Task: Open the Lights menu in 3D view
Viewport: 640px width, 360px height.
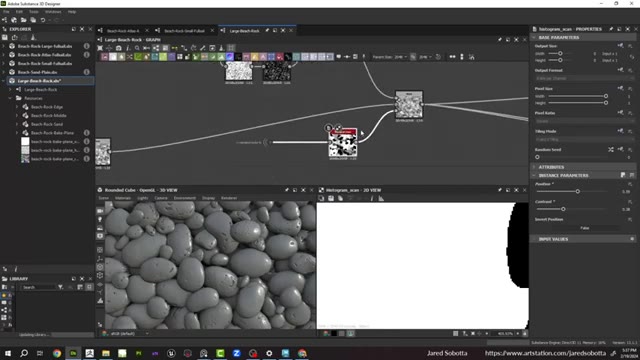Action: tap(142, 198)
